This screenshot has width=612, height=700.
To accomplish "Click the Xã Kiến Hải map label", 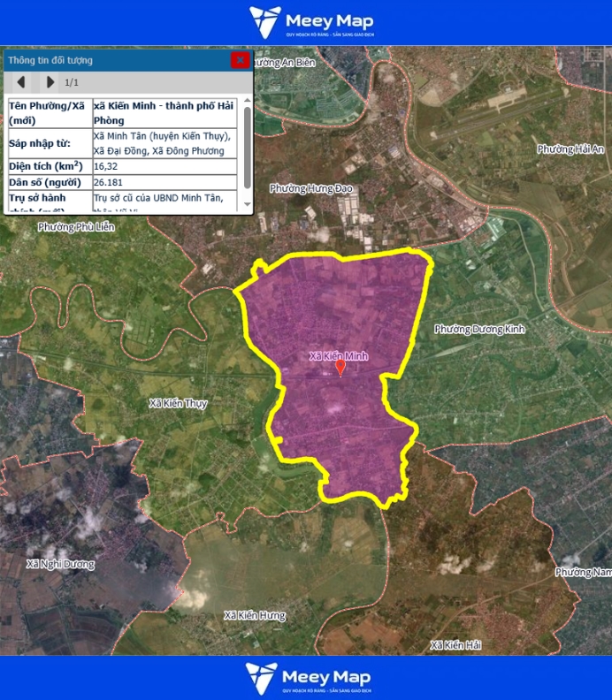I will 455,646.
